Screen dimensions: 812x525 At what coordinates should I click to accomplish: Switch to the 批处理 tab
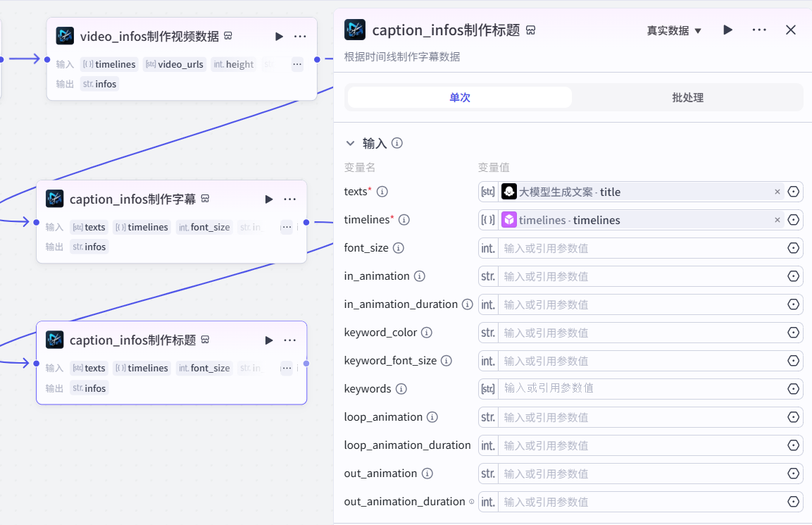tap(687, 97)
